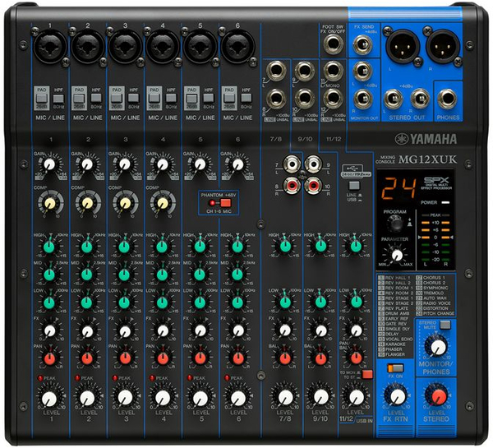Viewport: 493px width, 448px height.
Task: Enable the PHANTOM +48V switch
Action: point(225,203)
